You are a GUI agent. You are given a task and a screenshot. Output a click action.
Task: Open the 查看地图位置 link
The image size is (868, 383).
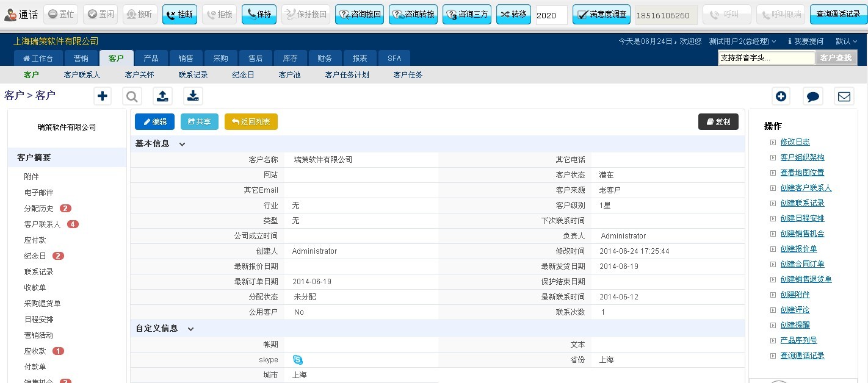tap(802, 173)
